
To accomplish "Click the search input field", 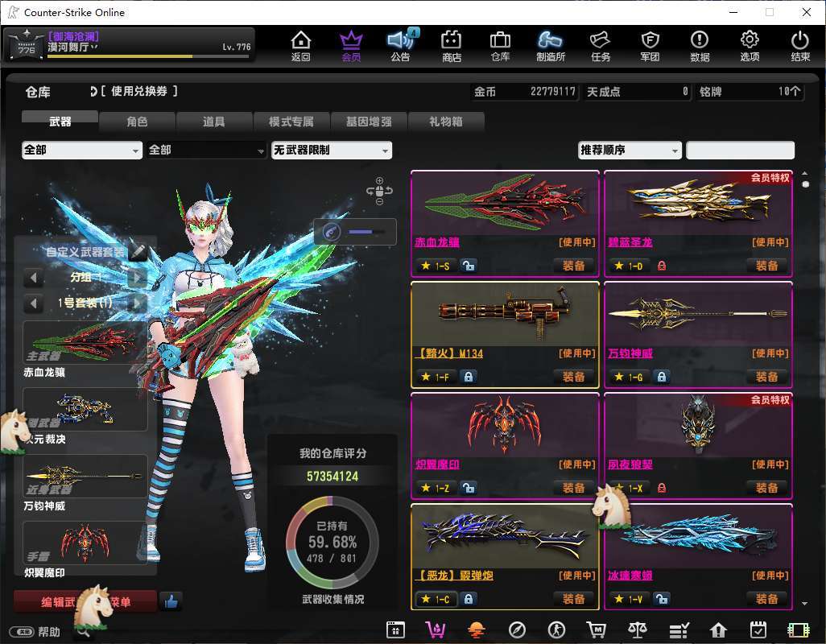I will pyautogui.click(x=740, y=150).
